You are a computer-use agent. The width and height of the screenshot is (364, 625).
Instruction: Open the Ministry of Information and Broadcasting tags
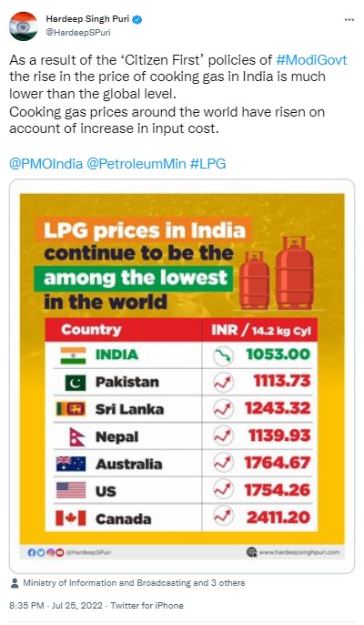coord(134,583)
